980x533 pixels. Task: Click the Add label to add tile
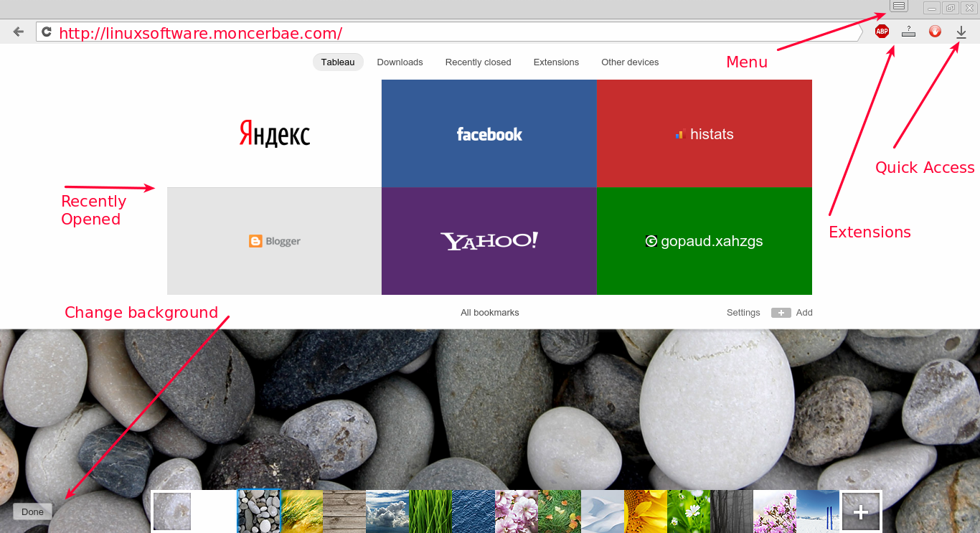[x=804, y=313]
